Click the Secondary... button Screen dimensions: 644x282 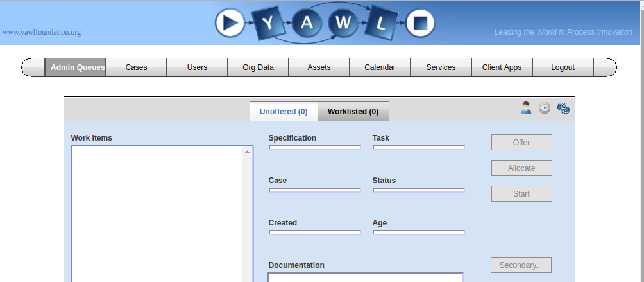pyautogui.click(x=521, y=265)
